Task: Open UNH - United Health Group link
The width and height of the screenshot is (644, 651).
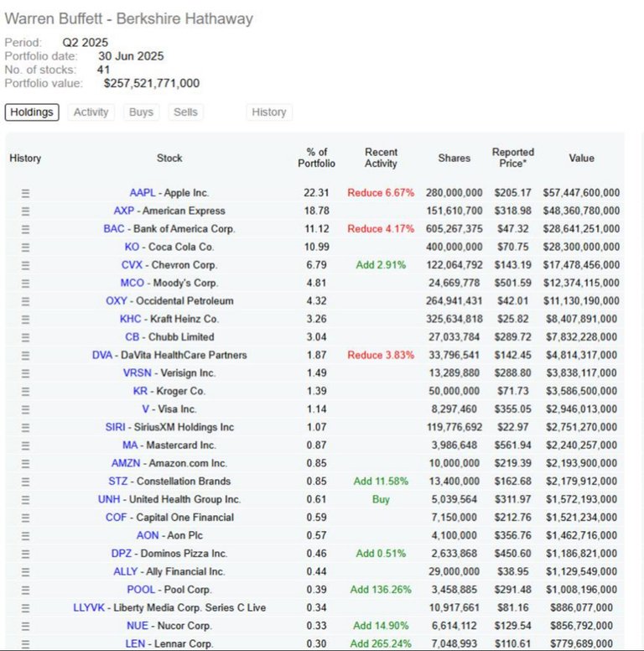Action: pos(169,499)
